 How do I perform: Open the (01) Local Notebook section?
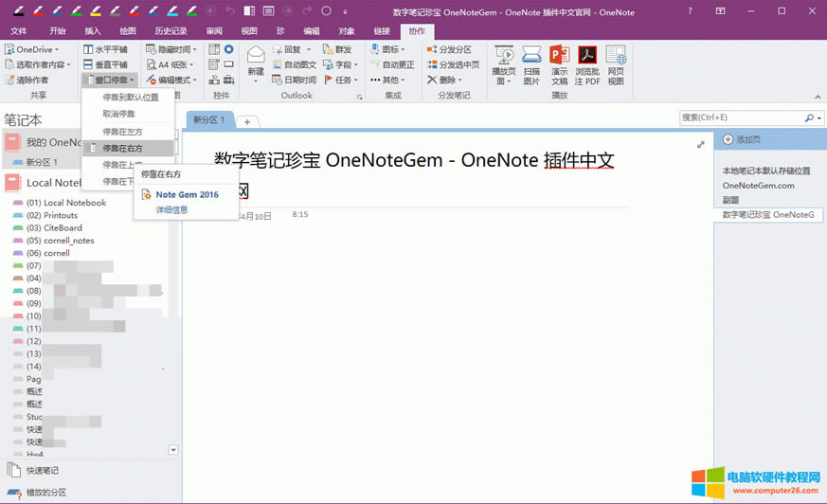coord(66,203)
